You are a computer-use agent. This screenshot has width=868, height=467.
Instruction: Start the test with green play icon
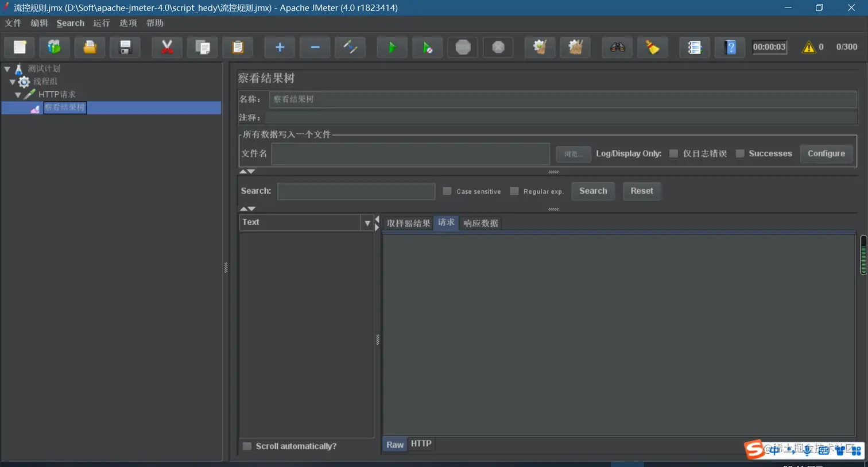point(392,47)
